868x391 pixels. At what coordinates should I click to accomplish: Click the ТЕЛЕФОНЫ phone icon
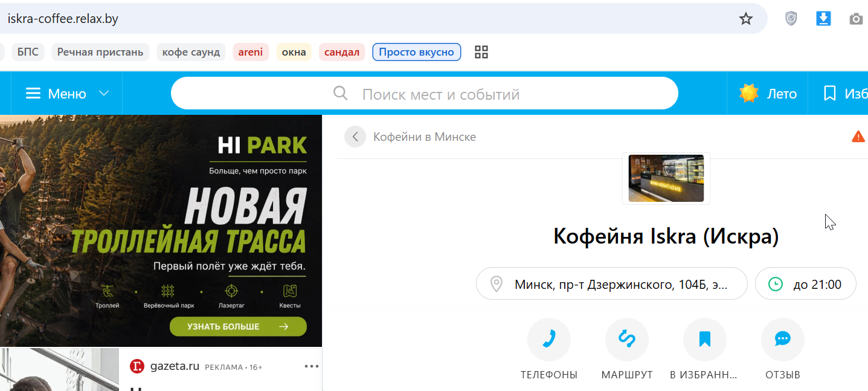549,340
